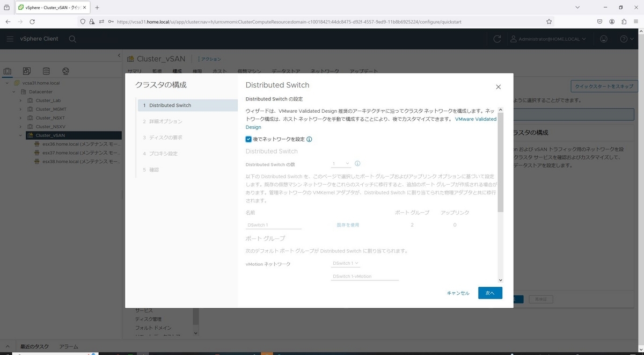The height and width of the screenshot is (355, 644).
Task: Open the Firefox extensions puzzle icon
Action: pos(624,21)
